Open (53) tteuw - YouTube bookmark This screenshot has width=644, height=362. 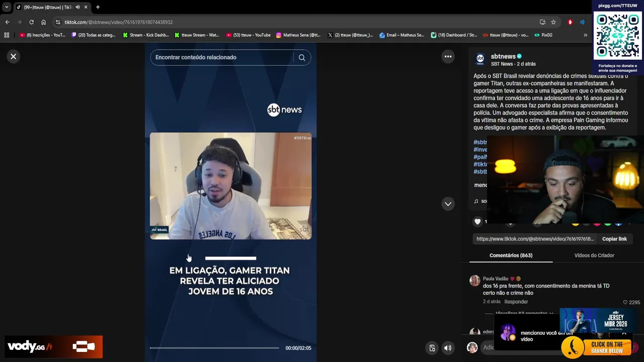(249, 35)
